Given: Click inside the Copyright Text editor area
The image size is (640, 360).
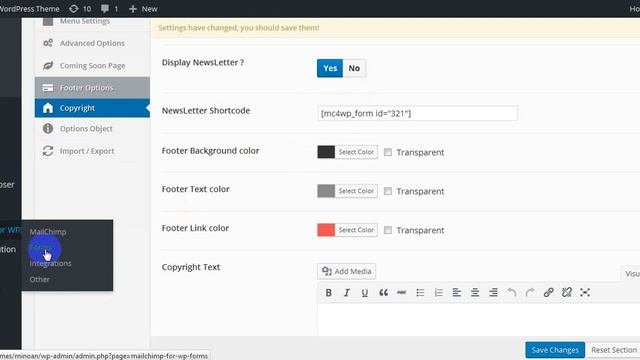Looking at the screenshot, I should click(478, 320).
